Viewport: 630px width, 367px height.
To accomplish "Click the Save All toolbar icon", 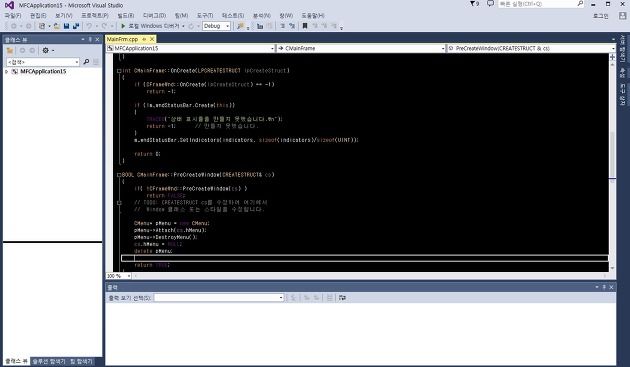I will click(x=76, y=26).
